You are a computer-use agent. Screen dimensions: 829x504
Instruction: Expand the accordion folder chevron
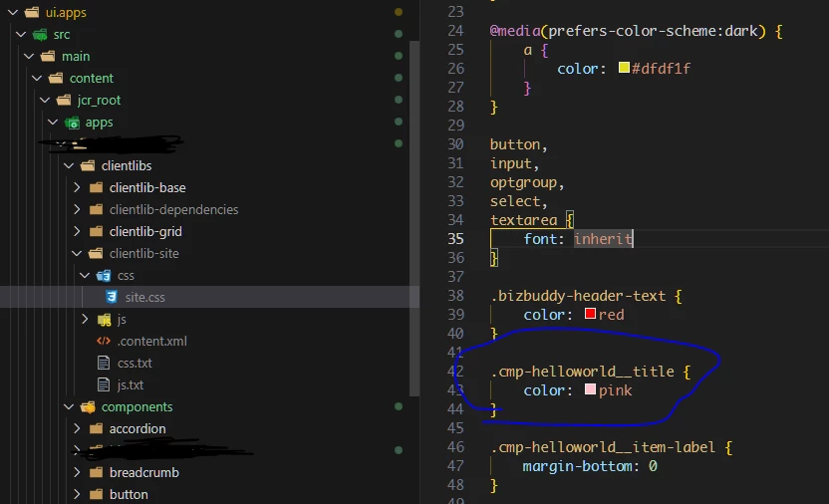point(77,428)
